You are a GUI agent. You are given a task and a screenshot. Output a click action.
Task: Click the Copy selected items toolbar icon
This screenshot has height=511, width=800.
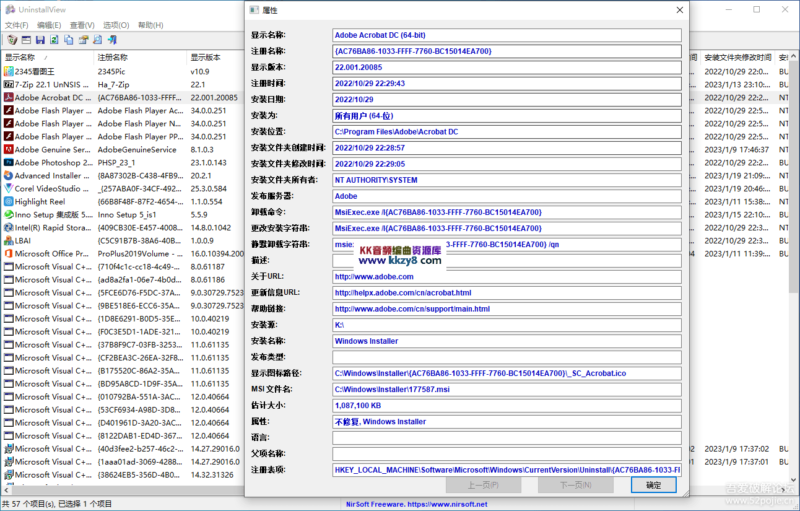pos(69,40)
